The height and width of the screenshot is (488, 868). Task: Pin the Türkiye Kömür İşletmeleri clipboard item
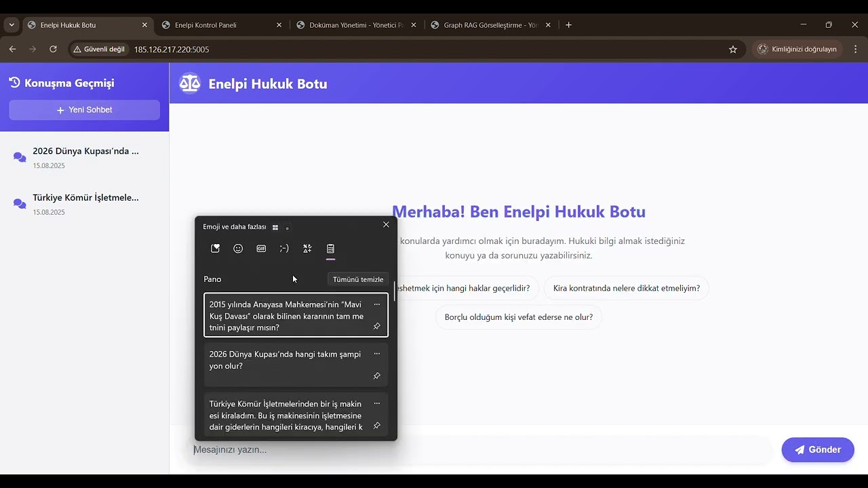(377, 426)
